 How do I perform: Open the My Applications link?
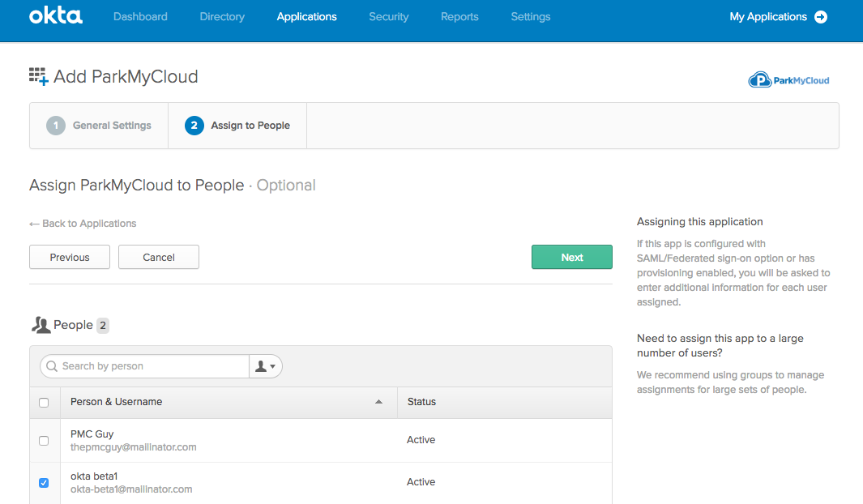[x=767, y=17]
